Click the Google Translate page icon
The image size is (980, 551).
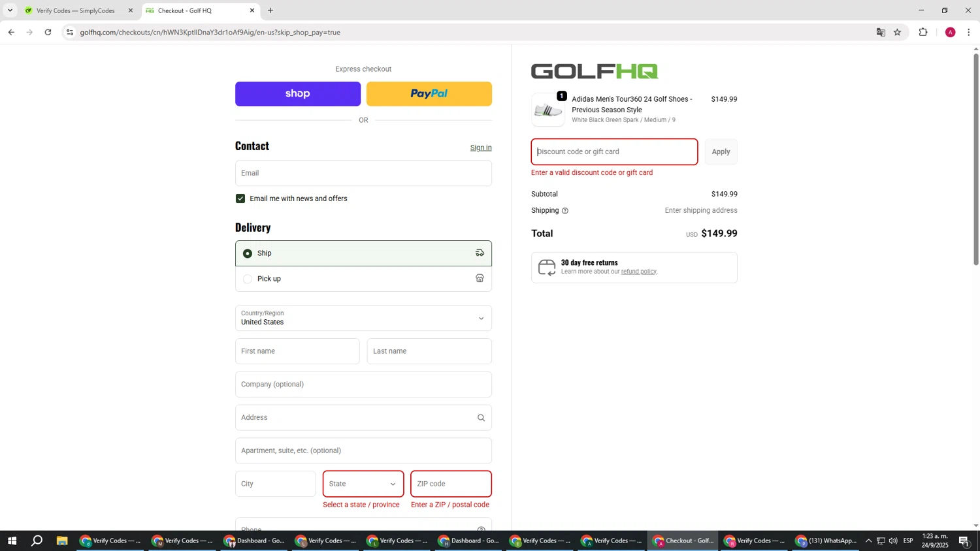point(881,32)
